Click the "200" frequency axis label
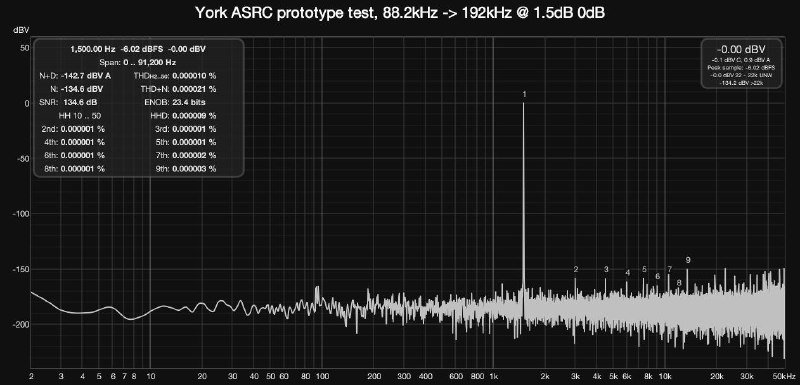The height and width of the screenshot is (385, 800). coord(373,376)
